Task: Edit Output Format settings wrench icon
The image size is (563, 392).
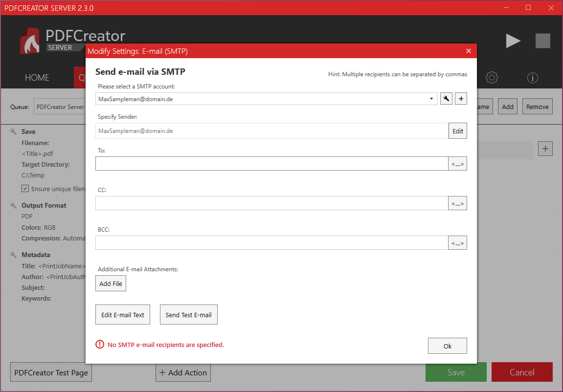Action: (13, 205)
